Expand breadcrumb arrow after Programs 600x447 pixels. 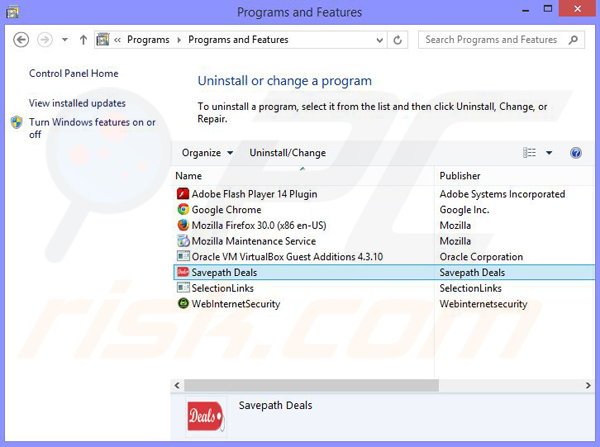tap(179, 40)
